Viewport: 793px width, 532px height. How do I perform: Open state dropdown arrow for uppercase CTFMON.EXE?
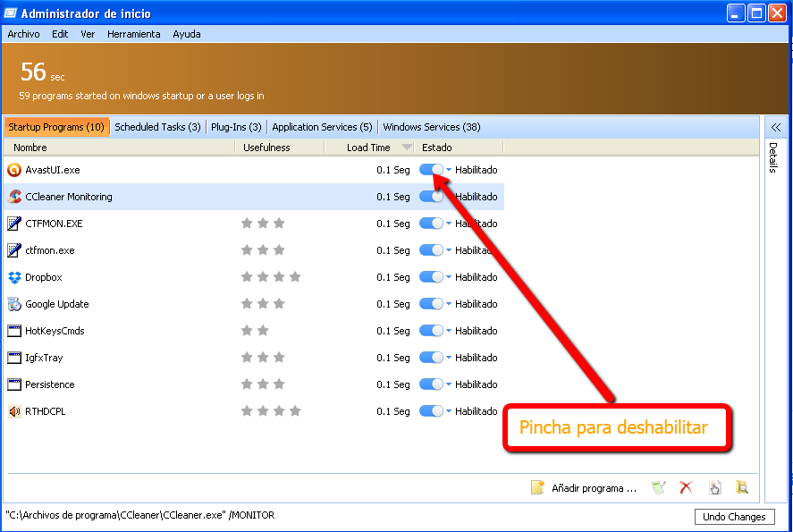pyautogui.click(x=449, y=224)
